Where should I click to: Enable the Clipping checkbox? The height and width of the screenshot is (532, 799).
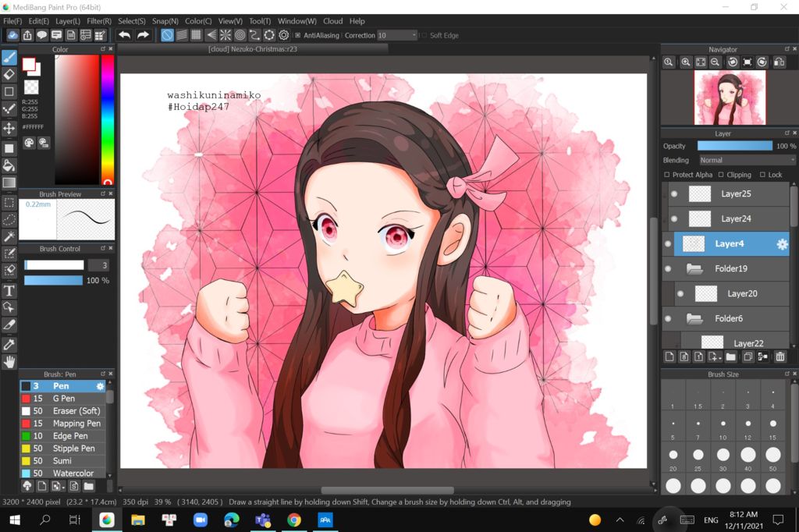coord(721,174)
